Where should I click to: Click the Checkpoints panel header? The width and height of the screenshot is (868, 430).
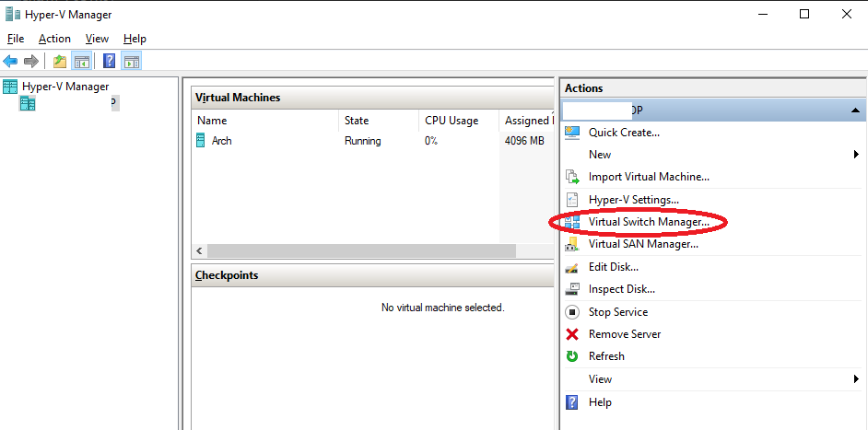click(x=372, y=275)
